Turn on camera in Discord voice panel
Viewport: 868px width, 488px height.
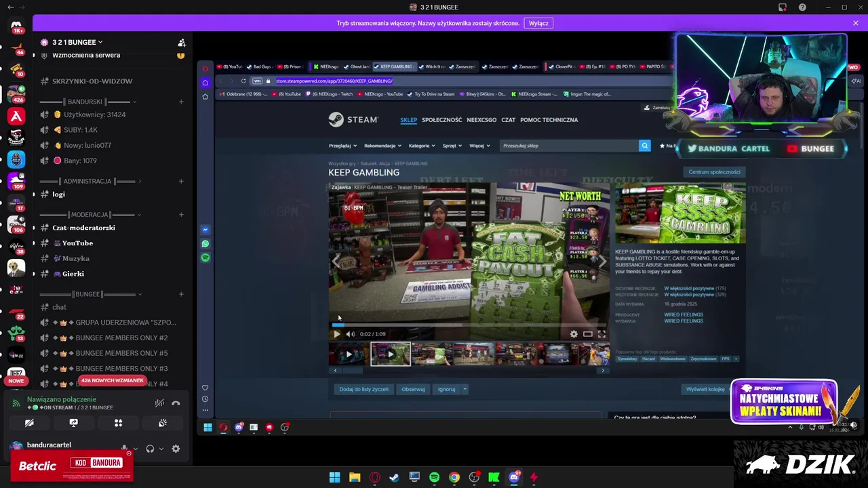click(29, 423)
